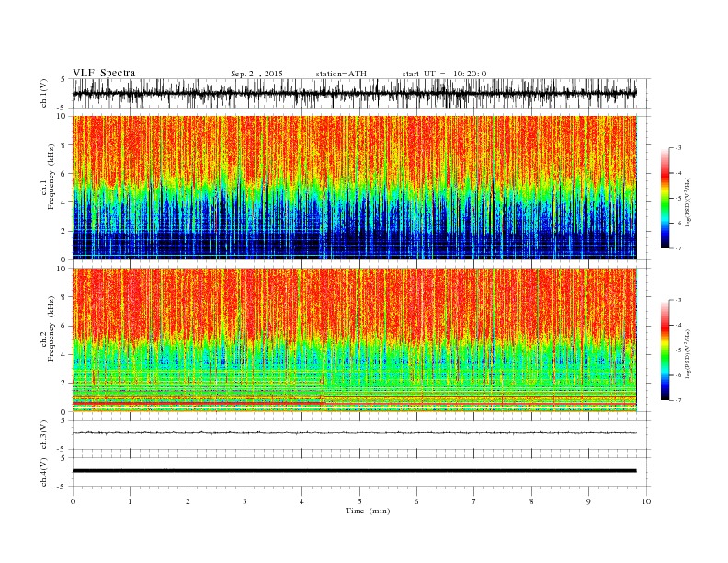This screenshot has height=563, width=728.
Task: Click the ch.2 "Frequency (kHz)" axis label
Action: [51, 329]
